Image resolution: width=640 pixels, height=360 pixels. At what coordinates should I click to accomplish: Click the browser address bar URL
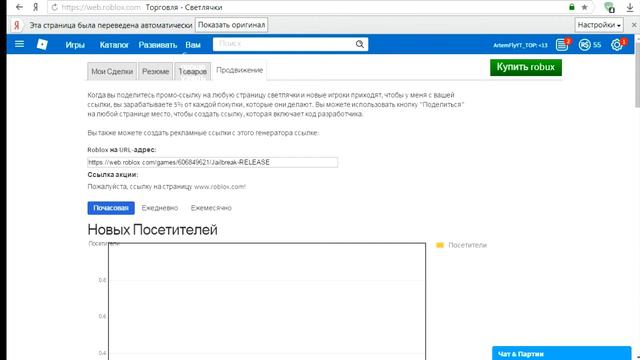pos(100,7)
